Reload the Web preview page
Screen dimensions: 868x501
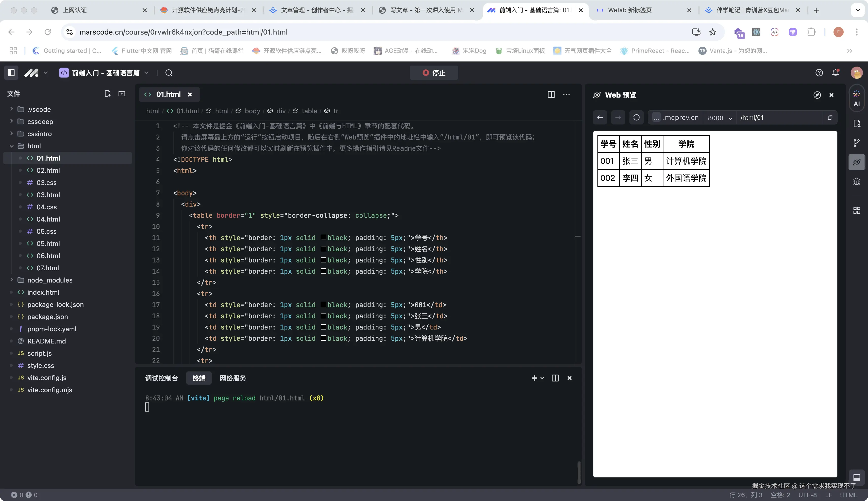(636, 117)
